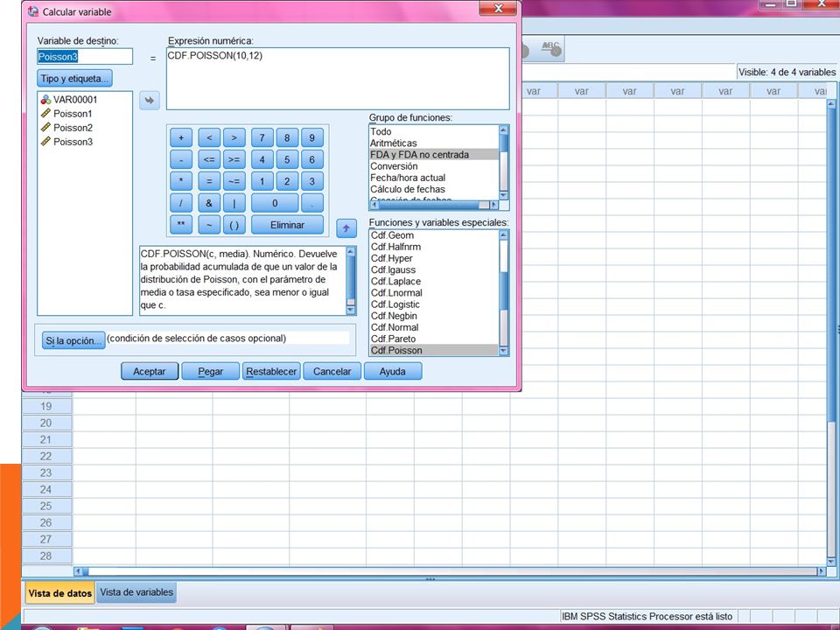The height and width of the screenshot is (630, 840).
Task: Switch to Vista de datos tab
Action: click(60, 593)
